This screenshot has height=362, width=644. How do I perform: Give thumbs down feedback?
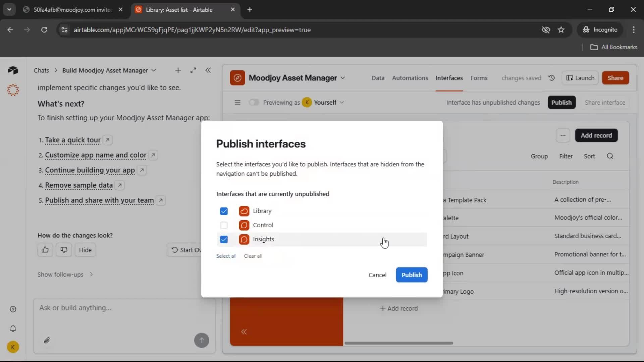tap(64, 250)
